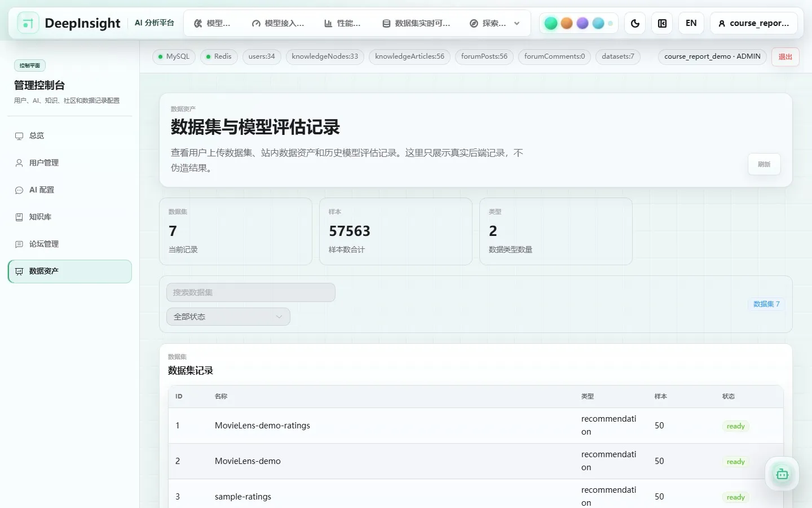Click the Redis status chip
This screenshot has width=812, height=508.
click(219, 56)
